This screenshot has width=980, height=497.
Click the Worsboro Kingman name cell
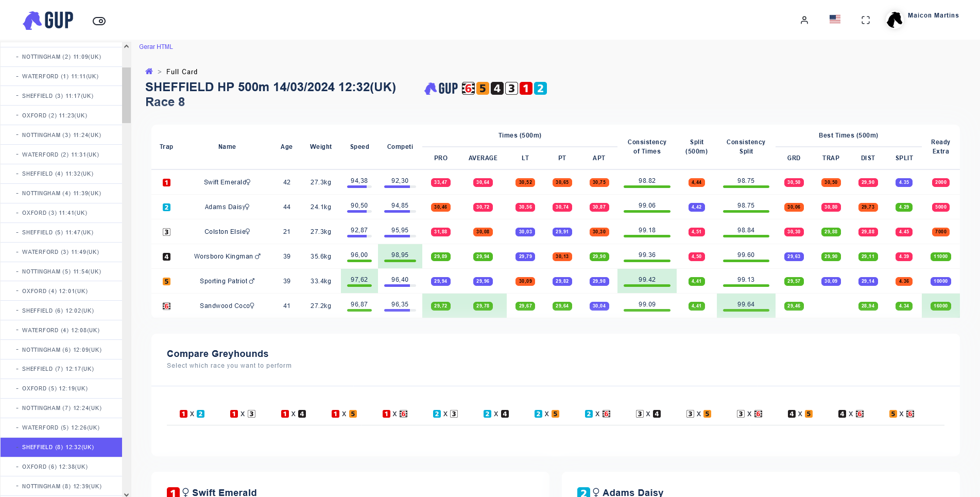click(x=227, y=256)
